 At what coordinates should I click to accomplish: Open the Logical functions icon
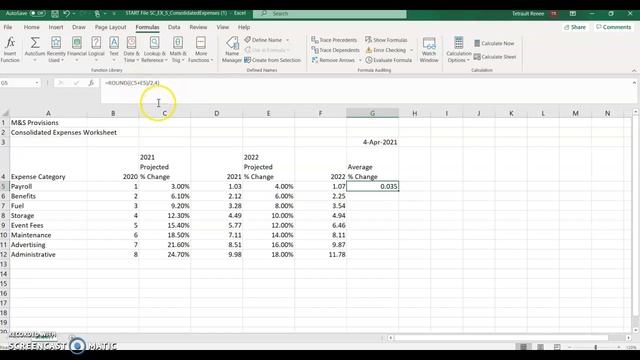click(x=96, y=42)
